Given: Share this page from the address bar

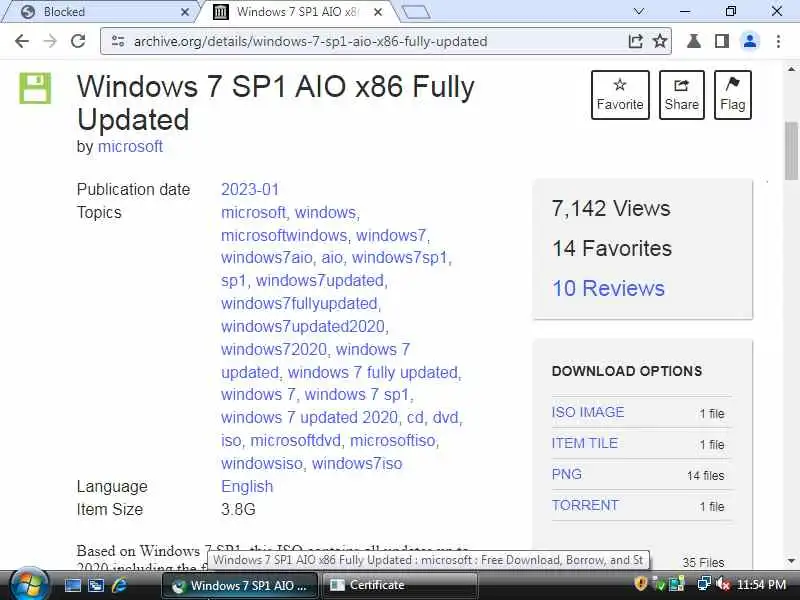Looking at the screenshot, I should pos(635,41).
